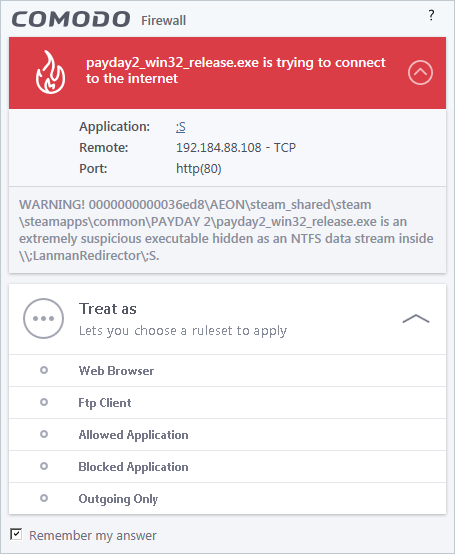Image resolution: width=455 pixels, height=554 pixels.
Task: Select the Outgoing Only radio button
Action: coord(44,498)
